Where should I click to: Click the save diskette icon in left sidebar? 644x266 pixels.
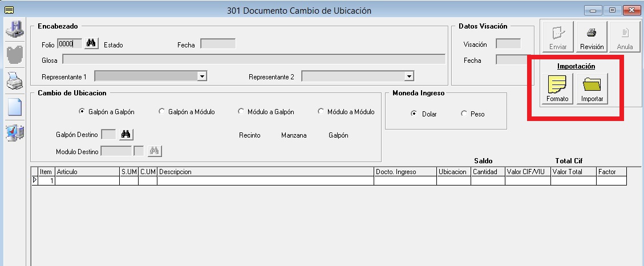(15, 29)
